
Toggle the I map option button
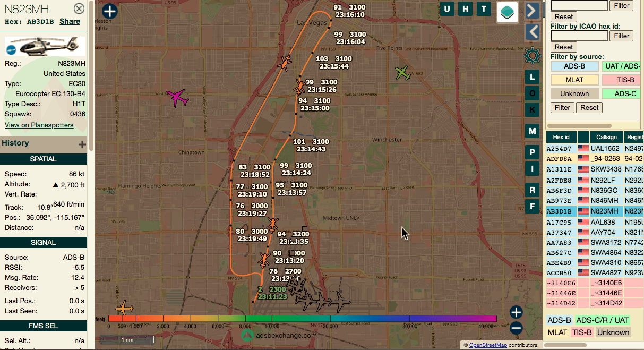pos(532,169)
